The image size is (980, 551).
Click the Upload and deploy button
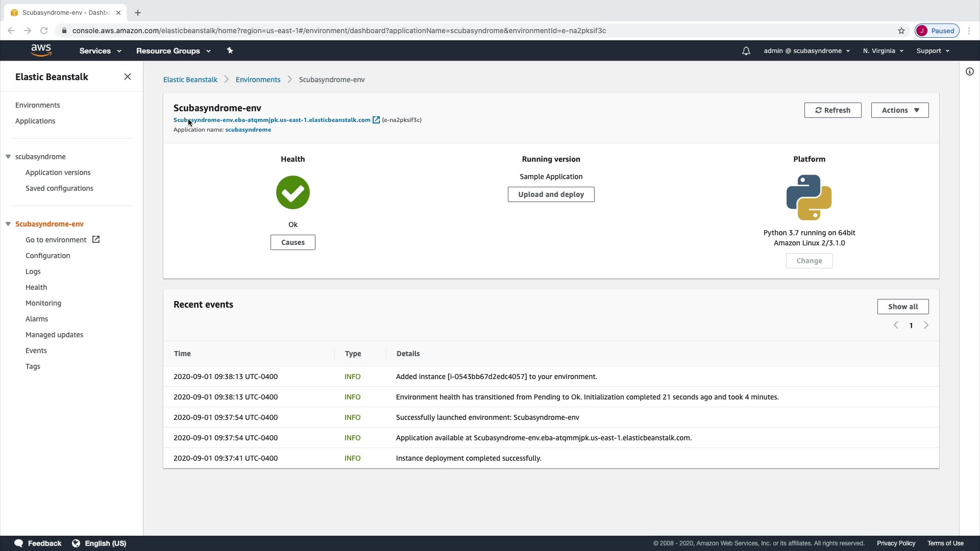click(551, 194)
